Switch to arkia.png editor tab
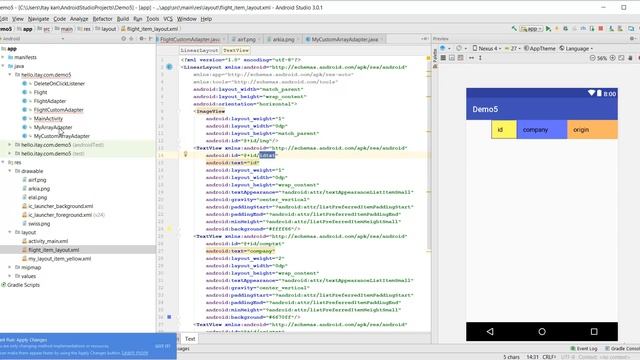The image size is (640, 360). click(282, 39)
